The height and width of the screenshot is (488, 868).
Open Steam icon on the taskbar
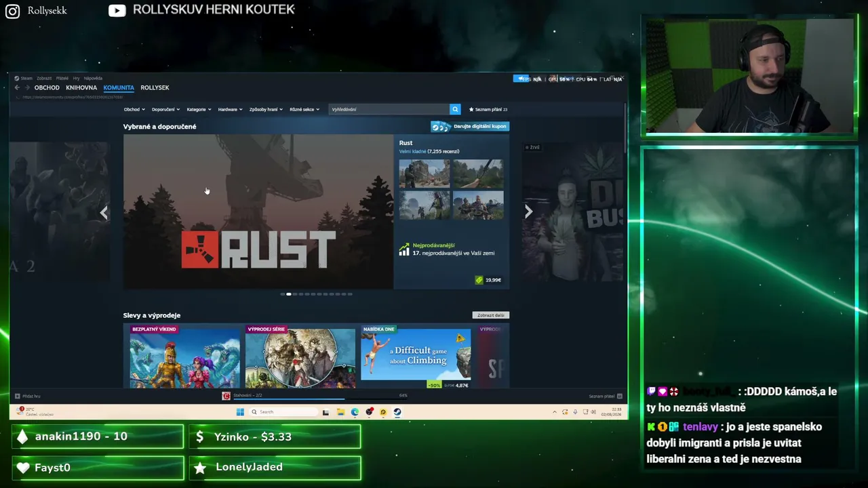[397, 411]
